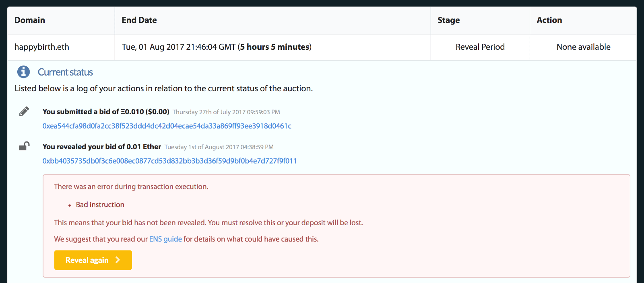This screenshot has width=644, height=283.
Task: Click the Current status heading
Action: click(65, 72)
